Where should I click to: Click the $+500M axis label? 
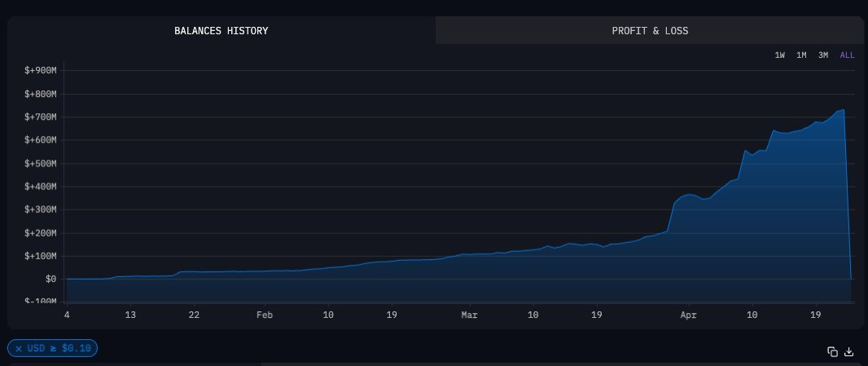click(x=41, y=164)
